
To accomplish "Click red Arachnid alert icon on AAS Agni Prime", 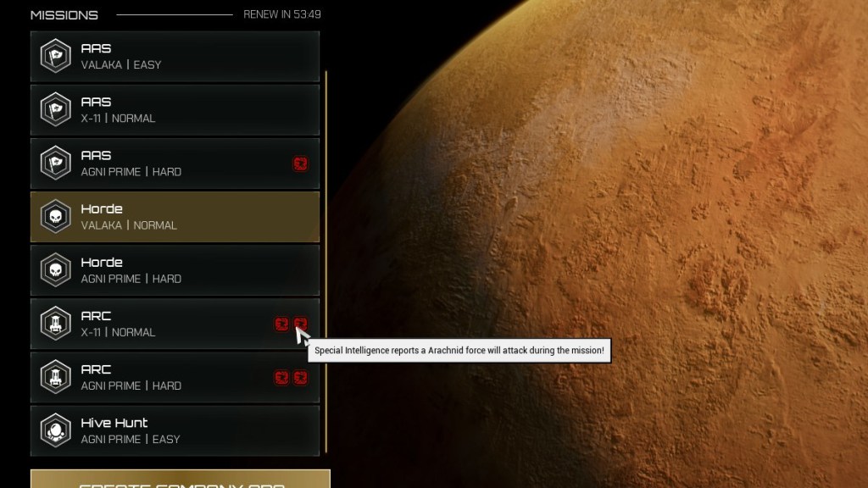I will (x=300, y=163).
